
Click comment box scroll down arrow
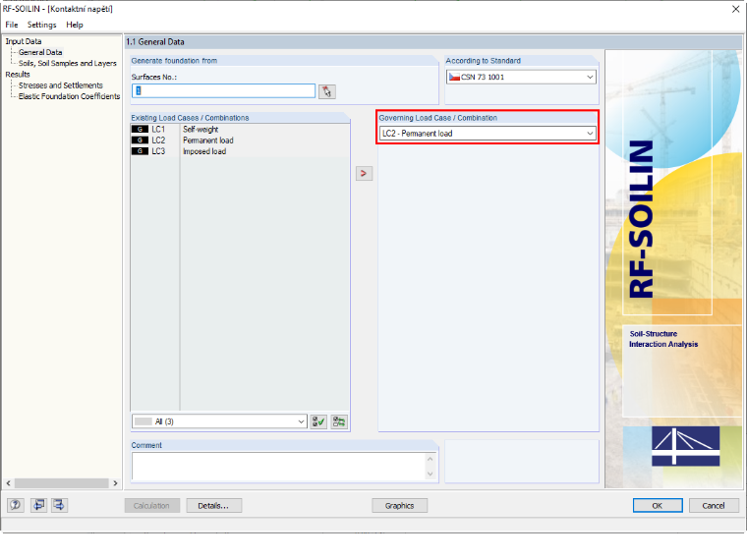tap(431, 474)
